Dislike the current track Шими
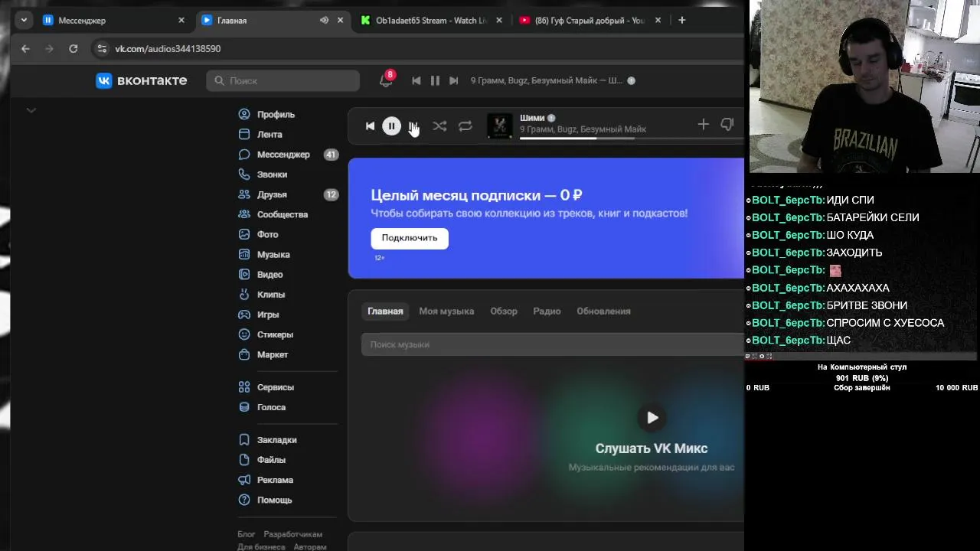 tap(727, 124)
